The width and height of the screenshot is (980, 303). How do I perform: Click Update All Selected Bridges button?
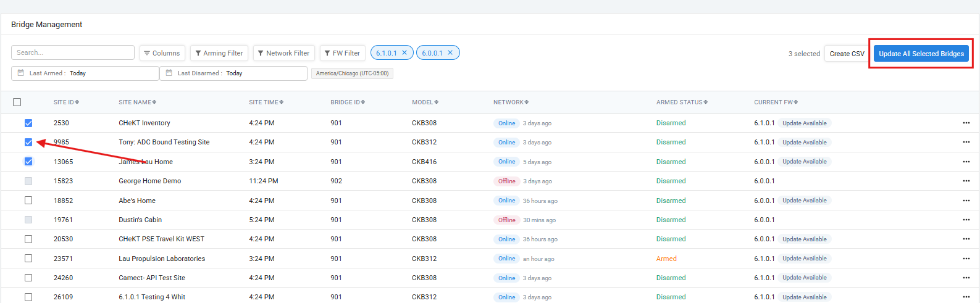click(921, 54)
